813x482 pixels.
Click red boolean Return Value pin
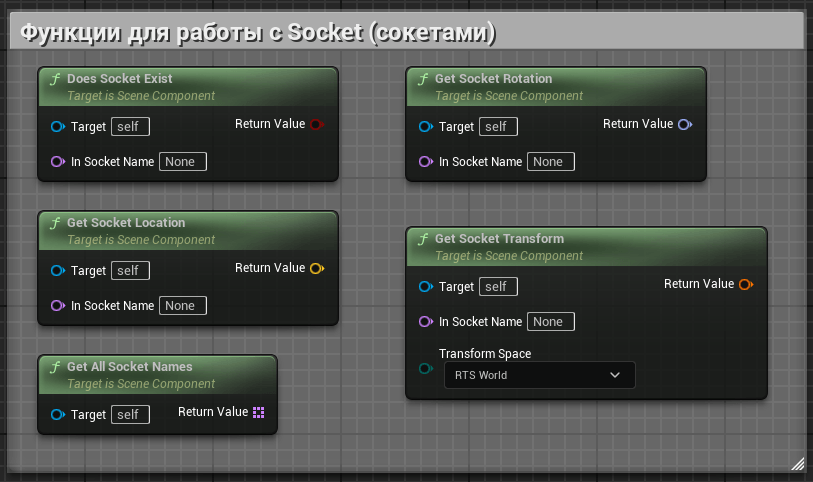(317, 124)
